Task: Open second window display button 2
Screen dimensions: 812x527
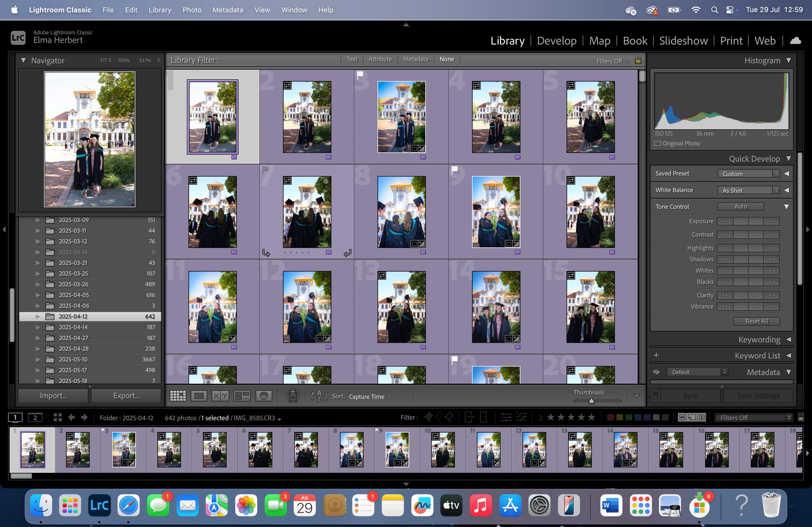Action: point(35,417)
